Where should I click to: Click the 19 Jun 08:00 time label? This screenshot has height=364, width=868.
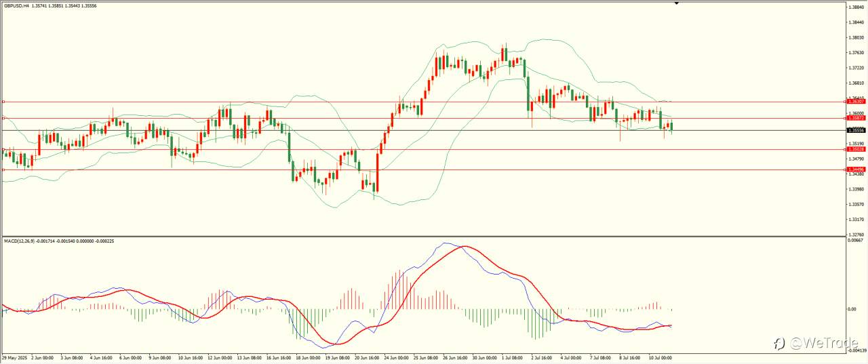[x=338, y=357]
